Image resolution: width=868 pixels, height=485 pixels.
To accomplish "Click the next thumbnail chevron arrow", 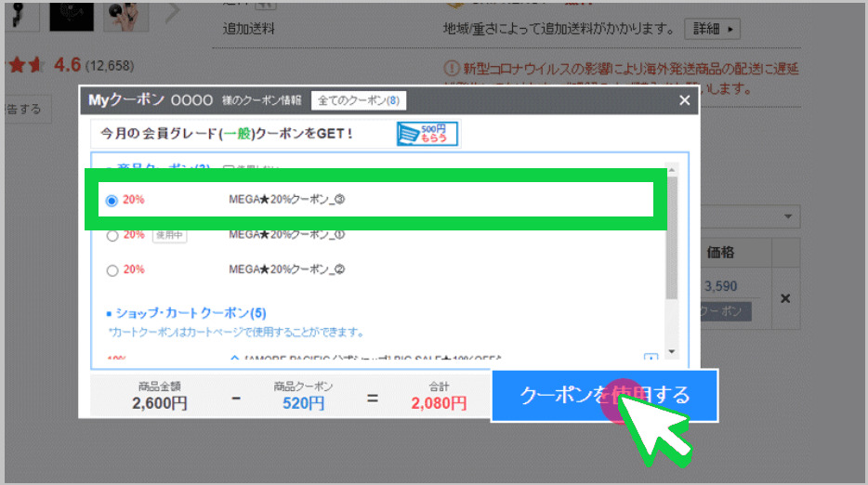I will click(x=173, y=12).
